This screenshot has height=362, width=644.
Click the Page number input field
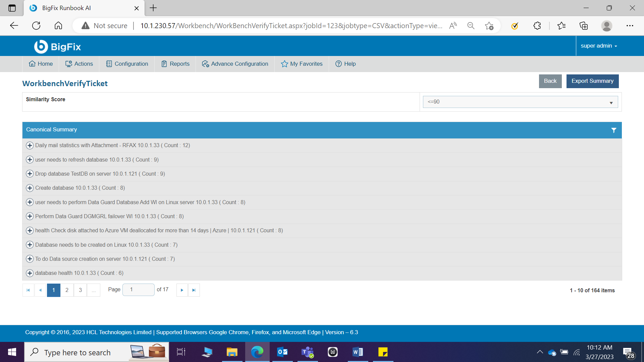coord(138,290)
